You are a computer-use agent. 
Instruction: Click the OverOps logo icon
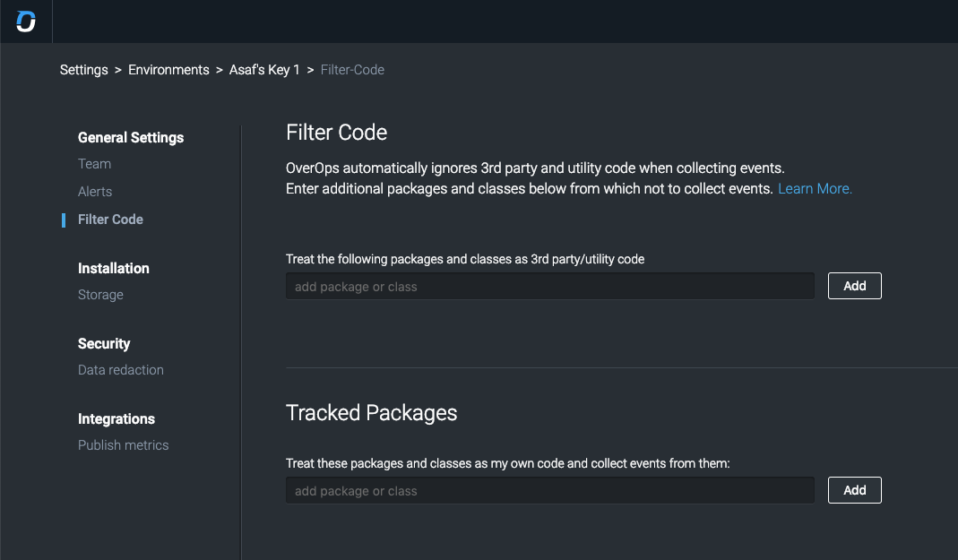(x=26, y=22)
